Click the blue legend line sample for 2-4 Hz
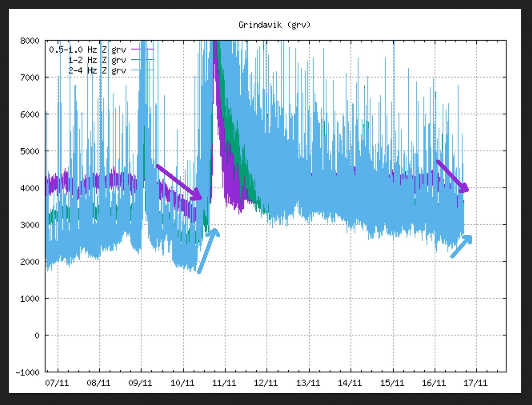532x405 pixels. [143, 70]
